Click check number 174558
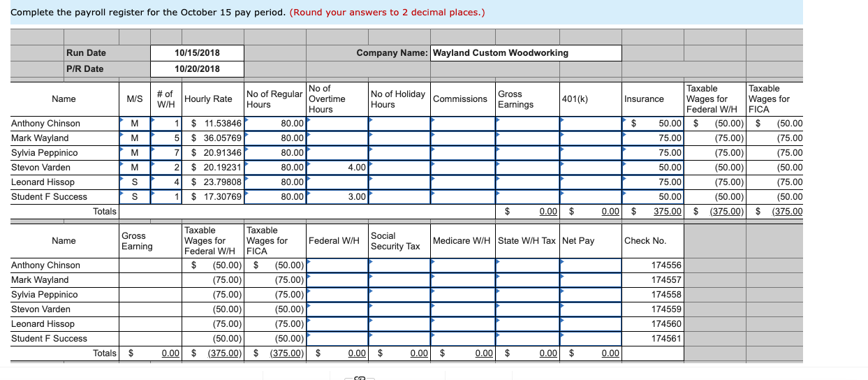The height and width of the screenshot is (380, 868). pos(653,295)
